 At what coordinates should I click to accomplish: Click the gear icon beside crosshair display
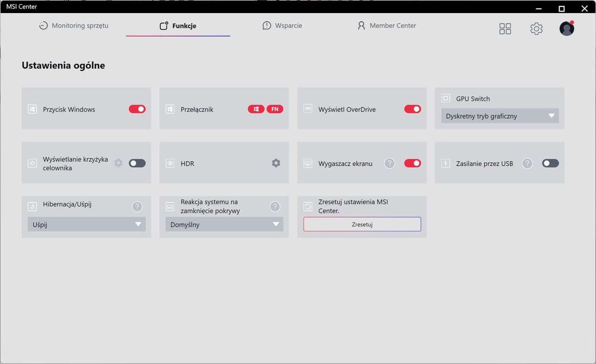118,163
